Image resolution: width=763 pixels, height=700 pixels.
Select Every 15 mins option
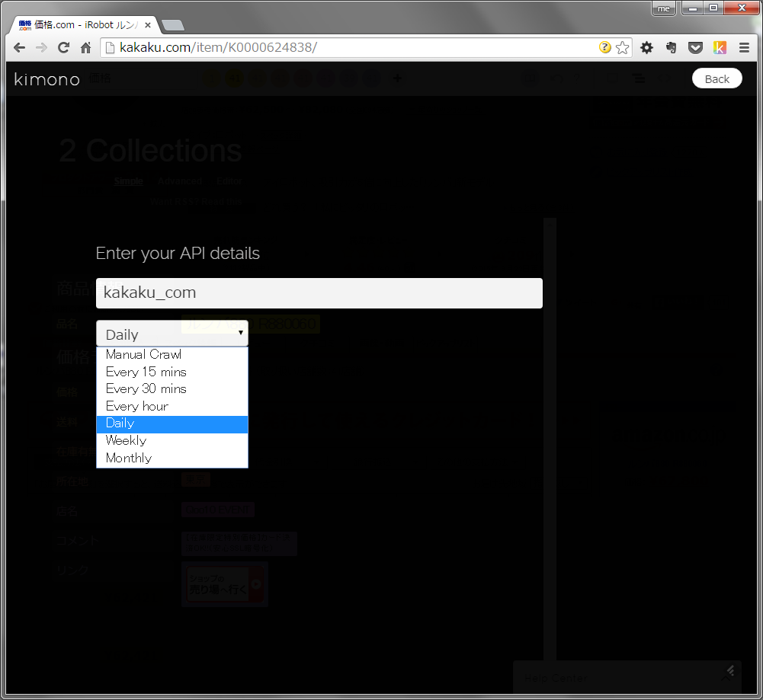(172, 372)
